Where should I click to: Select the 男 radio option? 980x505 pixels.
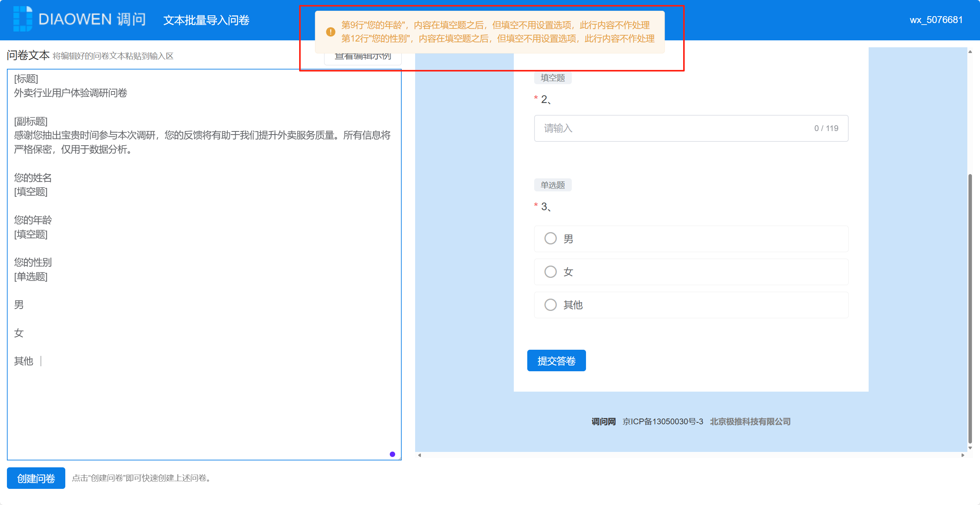point(550,238)
